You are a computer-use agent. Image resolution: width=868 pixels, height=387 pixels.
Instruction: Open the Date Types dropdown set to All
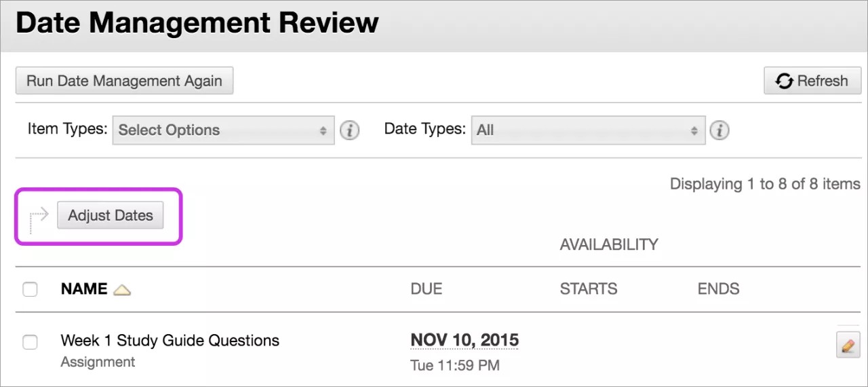[588, 130]
